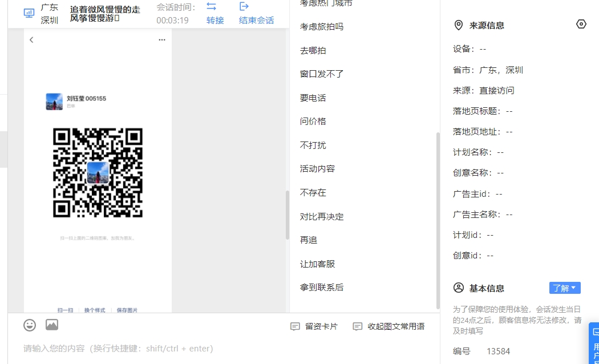Screen dimensions: 599x364
Task: Select the quick phrase 拿到联系后
Action: coord(322,288)
